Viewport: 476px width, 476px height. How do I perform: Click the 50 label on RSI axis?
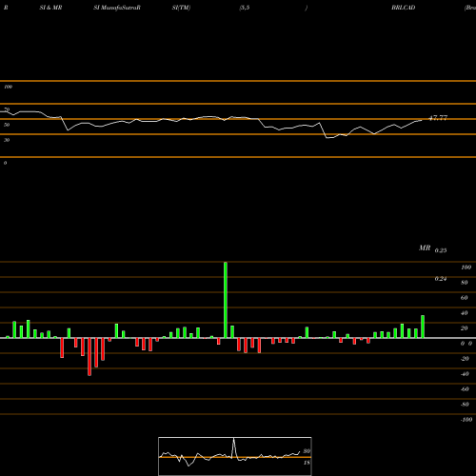pos(7,125)
